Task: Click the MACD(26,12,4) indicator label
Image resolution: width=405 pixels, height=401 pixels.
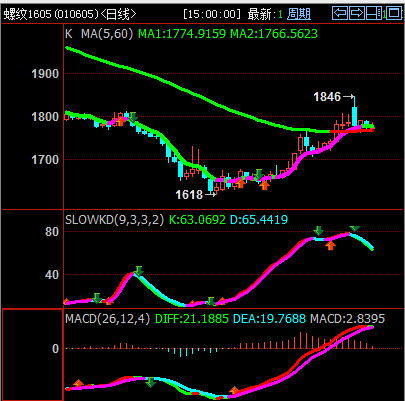Action: coord(107,319)
